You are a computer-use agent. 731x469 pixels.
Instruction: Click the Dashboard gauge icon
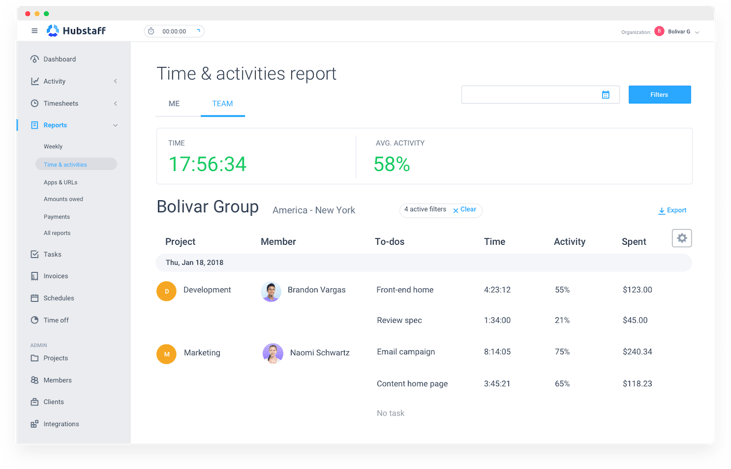[x=34, y=59]
